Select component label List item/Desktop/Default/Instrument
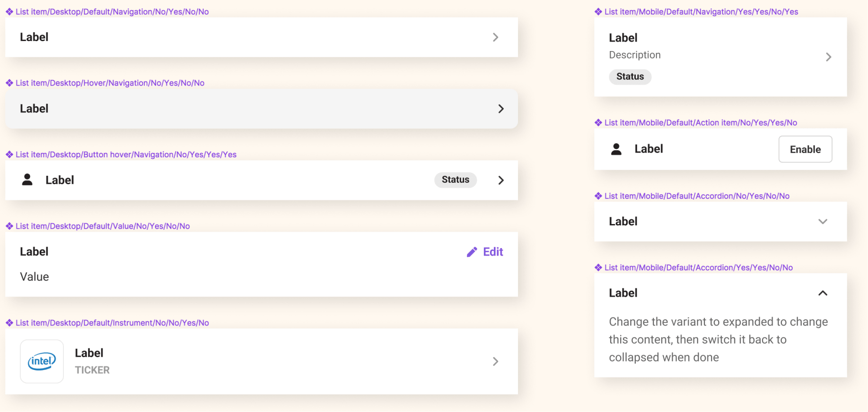This screenshot has width=868, height=412. (112, 323)
